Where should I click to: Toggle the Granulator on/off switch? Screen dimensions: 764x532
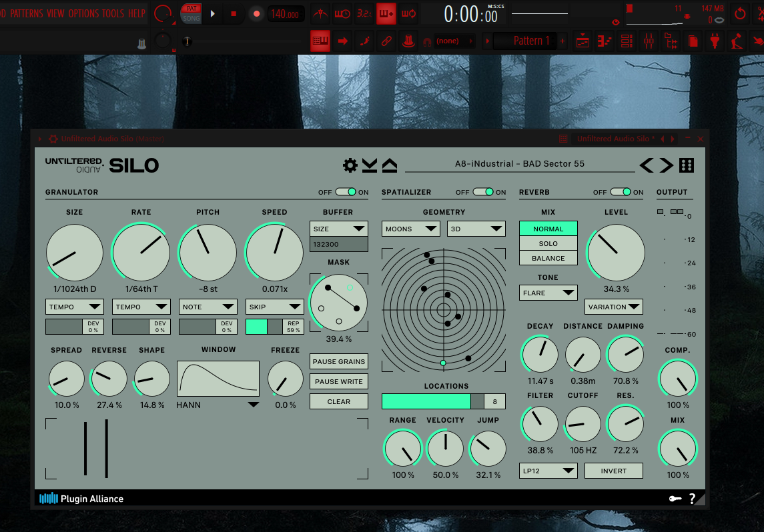(346, 192)
